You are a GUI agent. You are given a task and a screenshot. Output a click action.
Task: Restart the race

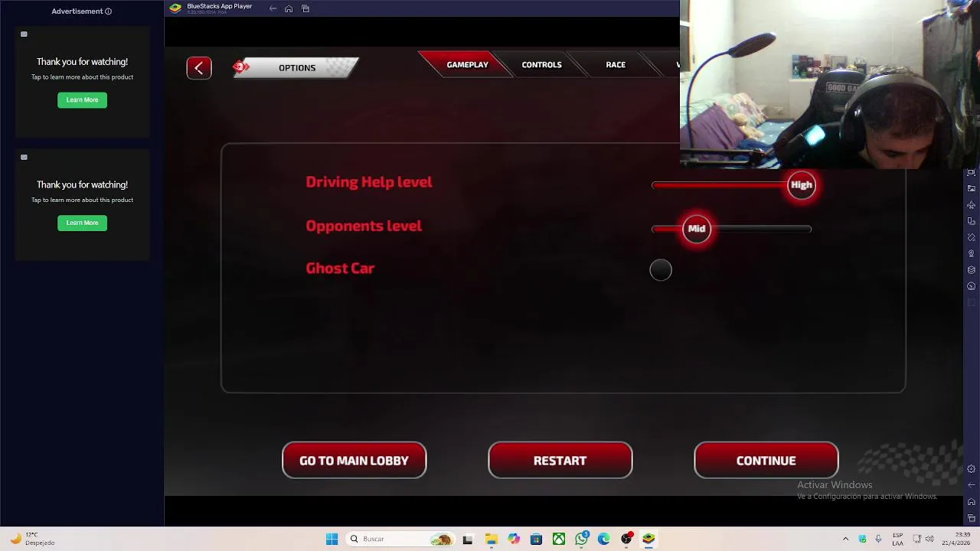pos(560,461)
